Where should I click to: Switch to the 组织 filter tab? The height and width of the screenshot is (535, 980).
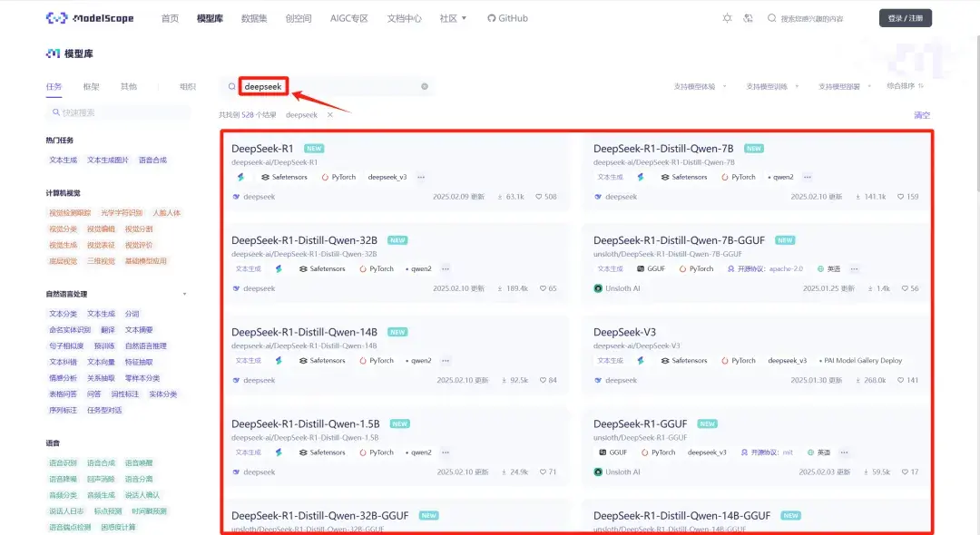point(188,87)
